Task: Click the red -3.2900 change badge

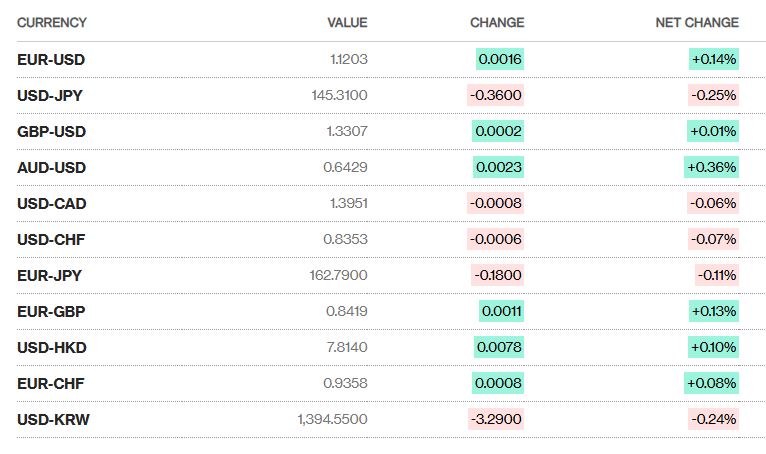Action: tap(496, 419)
